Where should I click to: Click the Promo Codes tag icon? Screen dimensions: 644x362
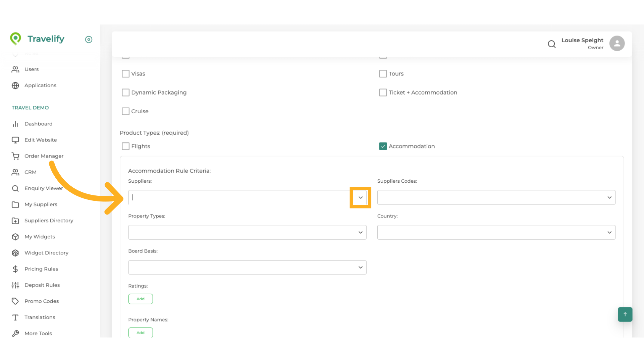(x=15, y=301)
